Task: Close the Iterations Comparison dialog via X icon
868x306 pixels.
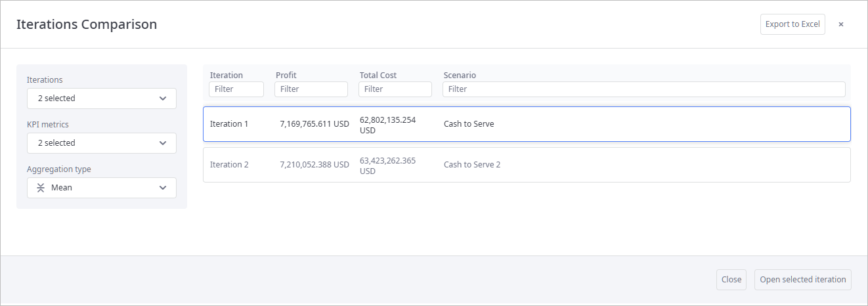Action: click(x=840, y=24)
